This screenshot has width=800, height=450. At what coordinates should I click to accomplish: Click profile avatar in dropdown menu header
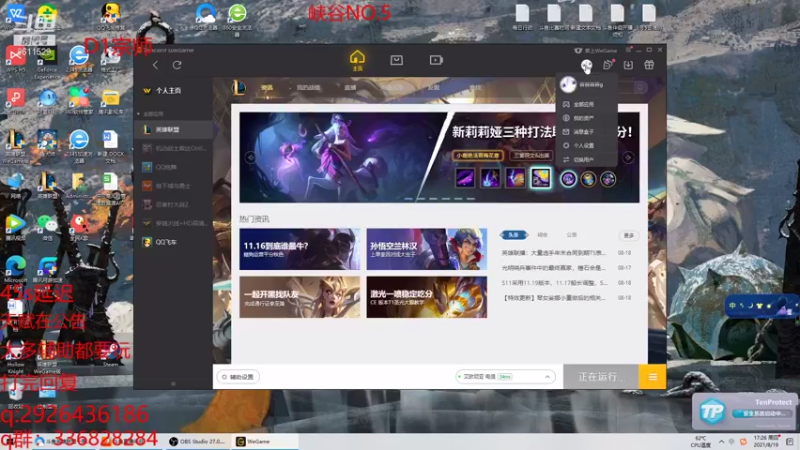click(568, 85)
